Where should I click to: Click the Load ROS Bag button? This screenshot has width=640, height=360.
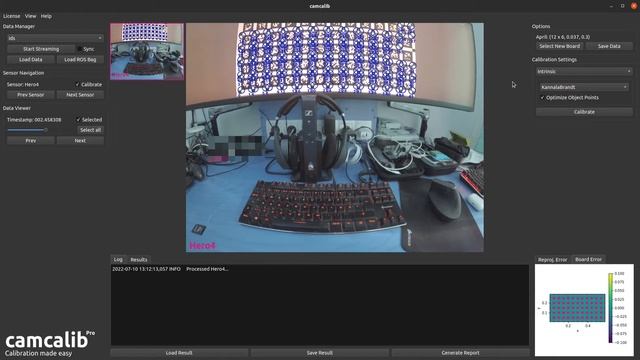point(80,60)
